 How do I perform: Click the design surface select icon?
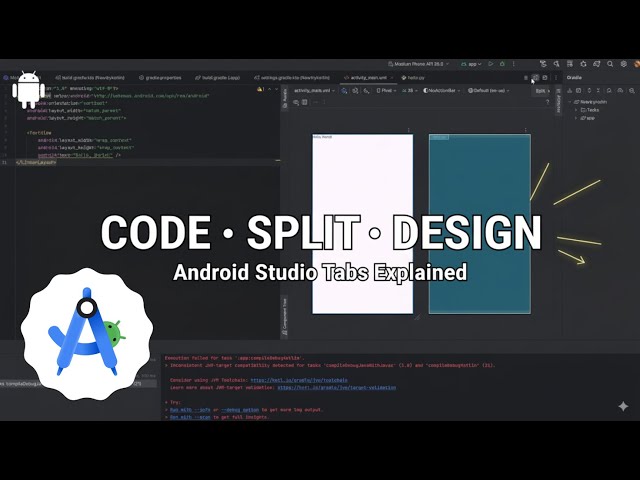pyautogui.click(x=345, y=91)
